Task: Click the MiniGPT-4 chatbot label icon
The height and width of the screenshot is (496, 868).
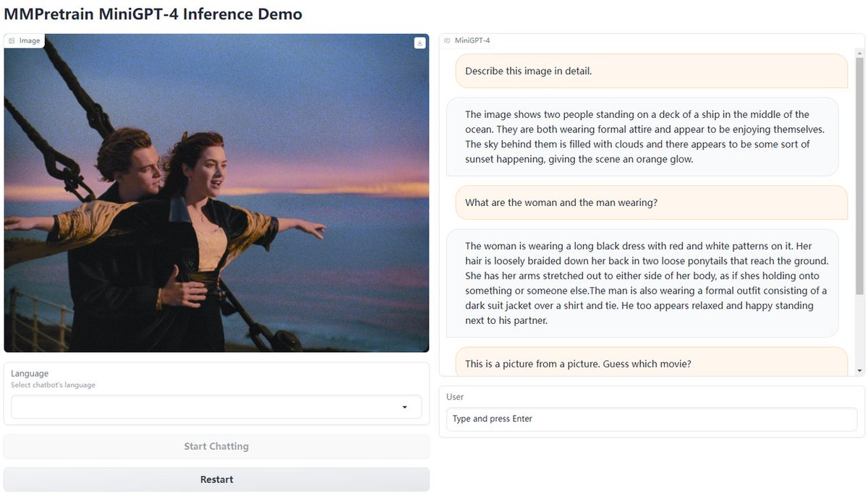Action: pos(447,40)
